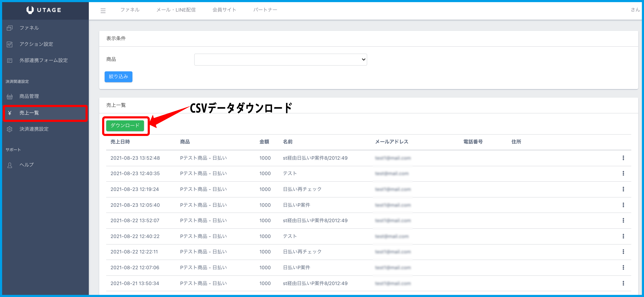This screenshot has width=644, height=297.
Task: Open options menu for 2021-08-21 13:50:34 sale
Action: [623, 283]
